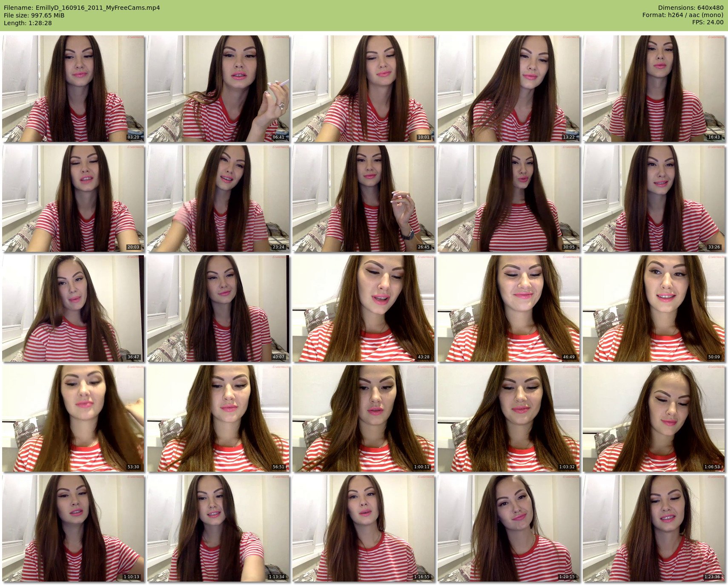Screen dimensions: 728x585
Task: Click the thumbnail timestamped 03:20
Action: point(73,89)
